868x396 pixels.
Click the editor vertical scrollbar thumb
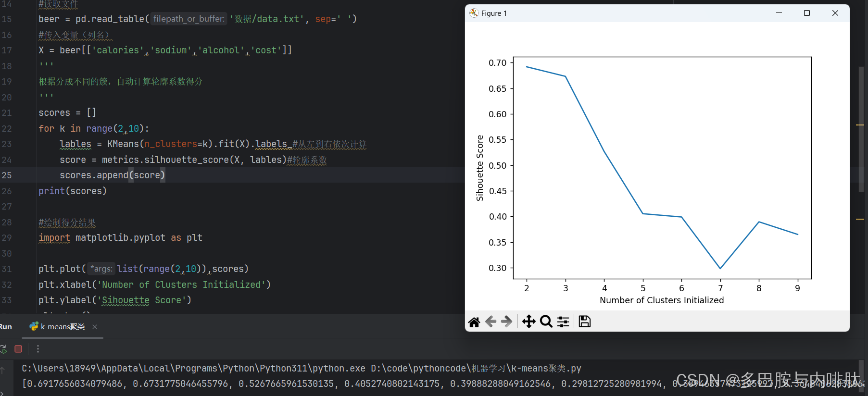(x=861, y=130)
